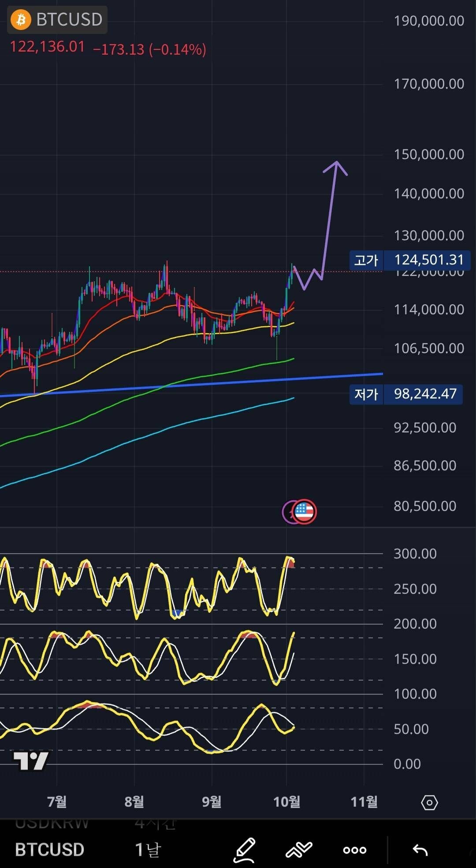The width and height of the screenshot is (476, 868).
Task: Tap the 10월 label on the time axis
Action: pos(286,801)
